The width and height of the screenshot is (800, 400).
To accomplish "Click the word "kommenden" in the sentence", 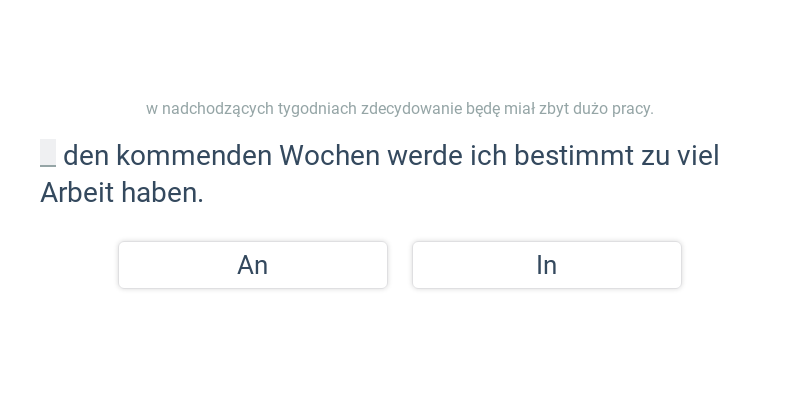I will pos(194,155).
